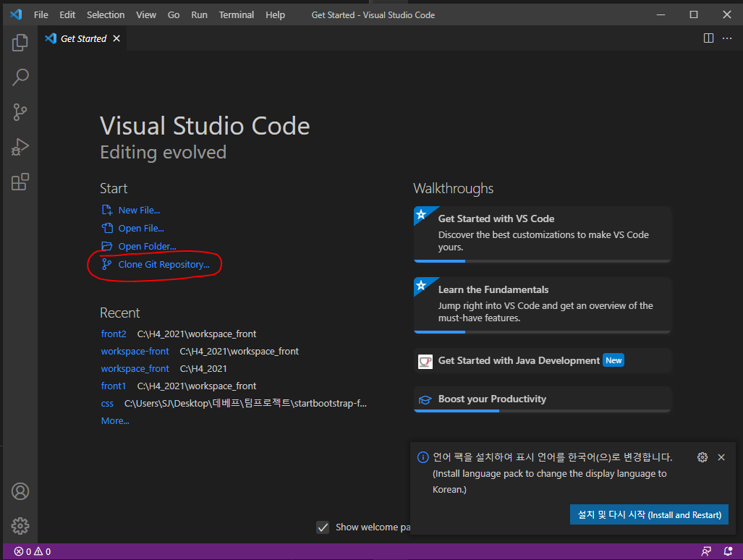Click Install and Restart button
The image size is (743, 560).
coord(649,514)
